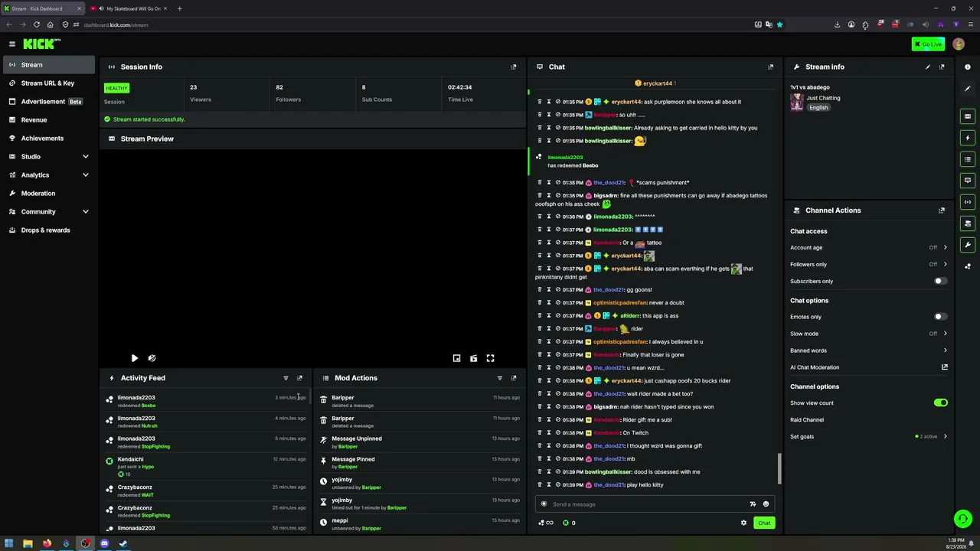
Task: Open a new browser tab
Action: 179,8
